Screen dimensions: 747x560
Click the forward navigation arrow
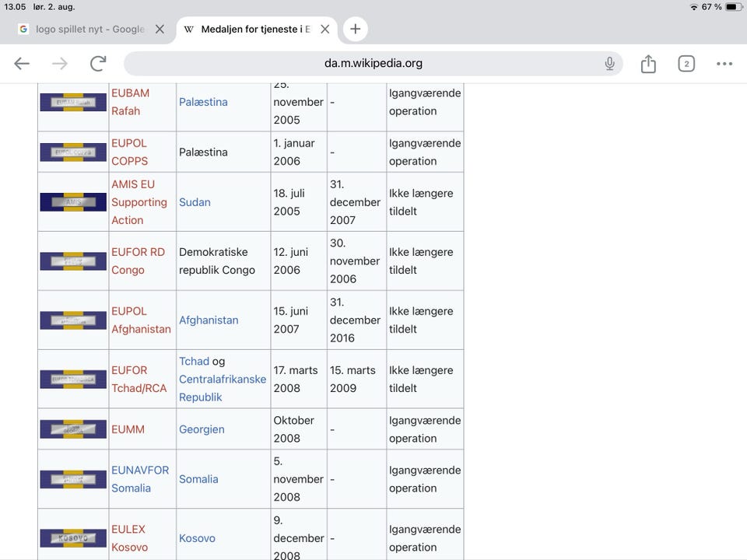(60, 63)
